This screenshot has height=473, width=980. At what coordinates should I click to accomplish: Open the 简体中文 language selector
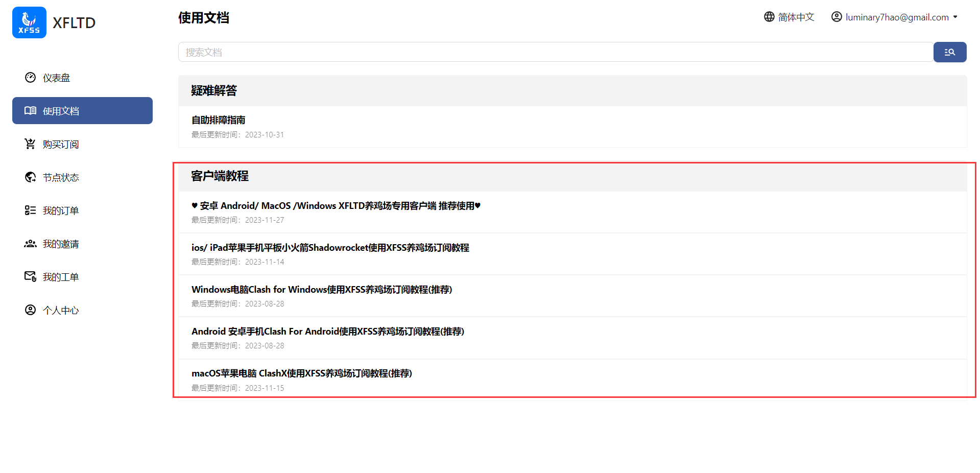(x=789, y=17)
